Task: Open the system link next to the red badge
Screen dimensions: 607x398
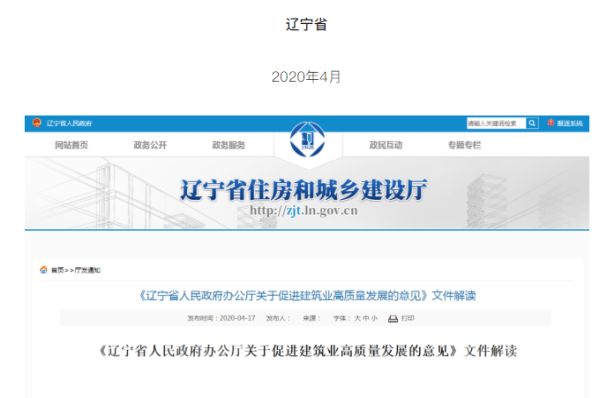Action: (x=570, y=124)
